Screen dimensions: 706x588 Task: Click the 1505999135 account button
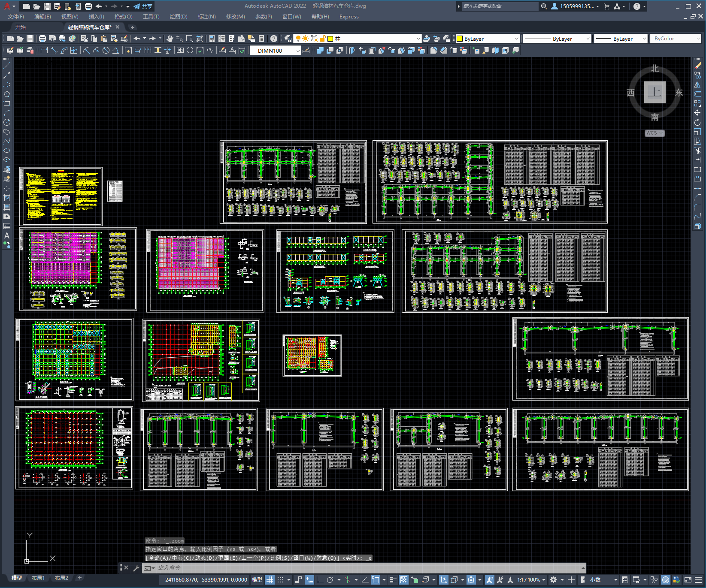pos(575,6)
